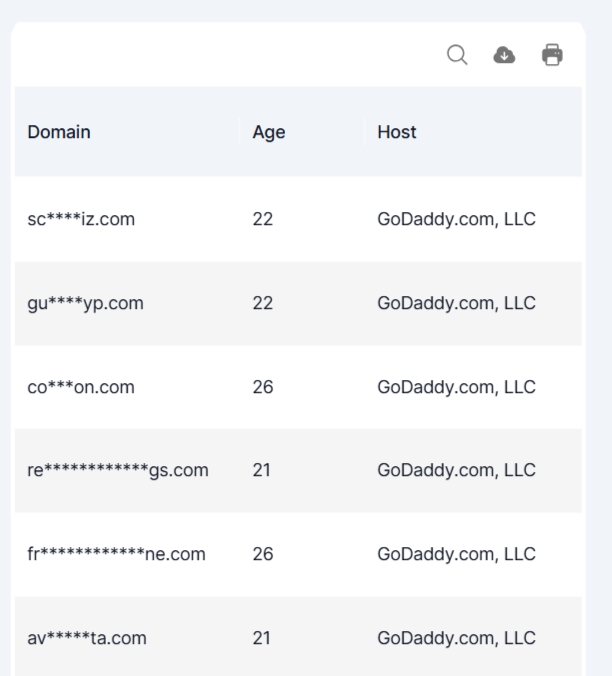
Task: Sort by the Host column header
Action: (x=397, y=132)
